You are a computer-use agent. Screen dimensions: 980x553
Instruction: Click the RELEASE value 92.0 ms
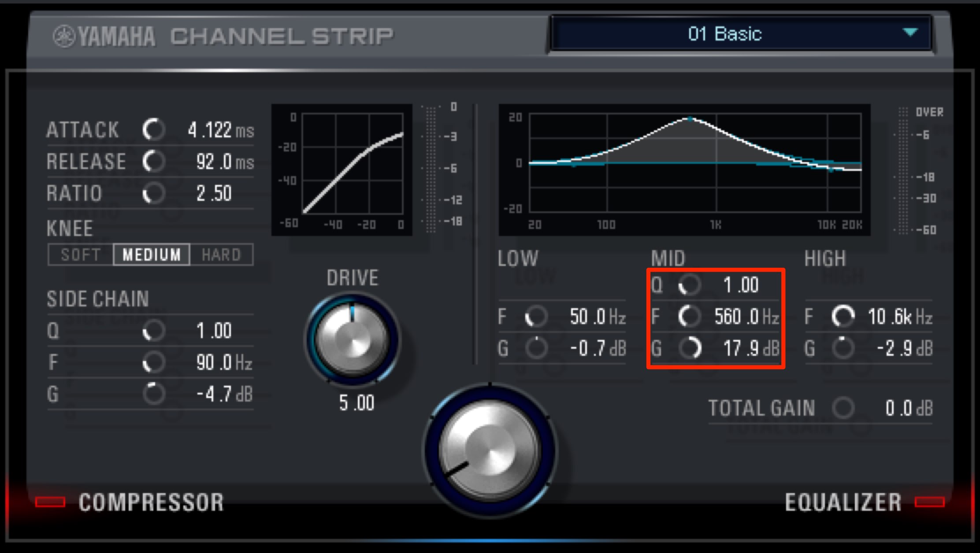tap(225, 162)
